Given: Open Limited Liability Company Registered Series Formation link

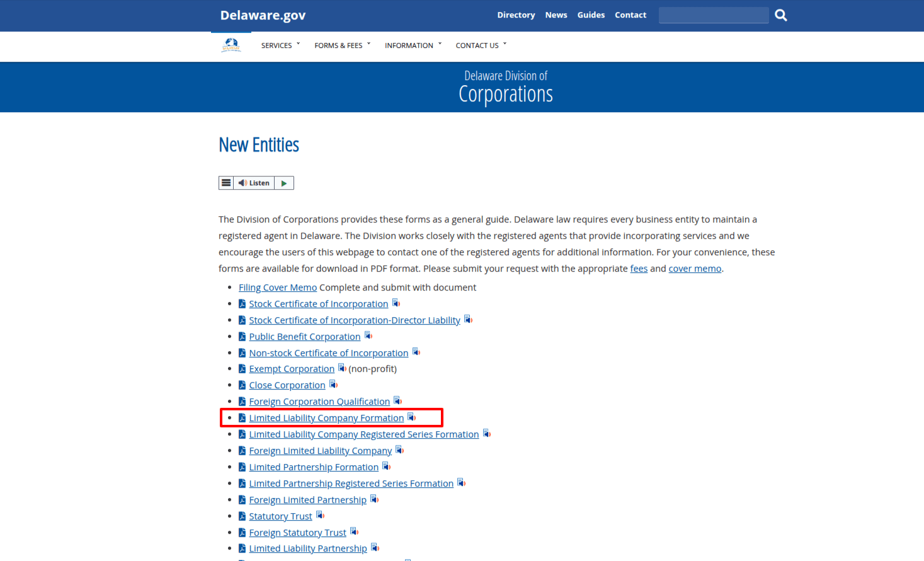Looking at the screenshot, I should point(364,434).
